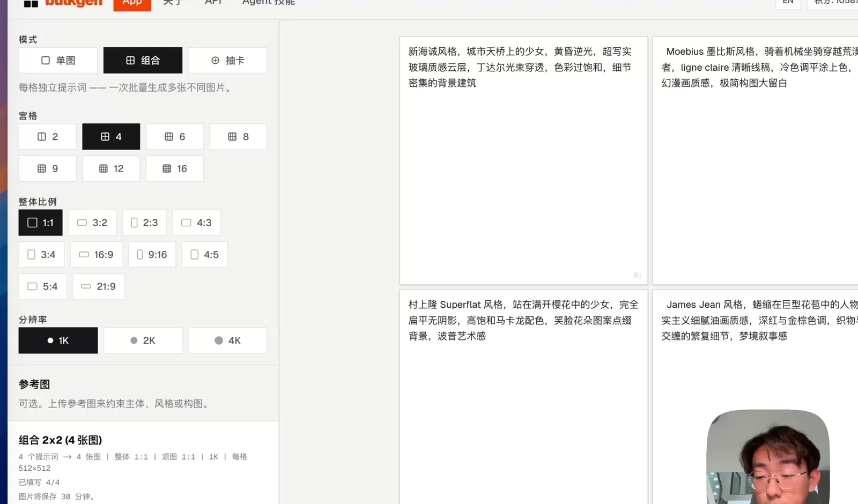Set overall ratio to 16:9
The height and width of the screenshot is (504, 858).
[x=97, y=255]
